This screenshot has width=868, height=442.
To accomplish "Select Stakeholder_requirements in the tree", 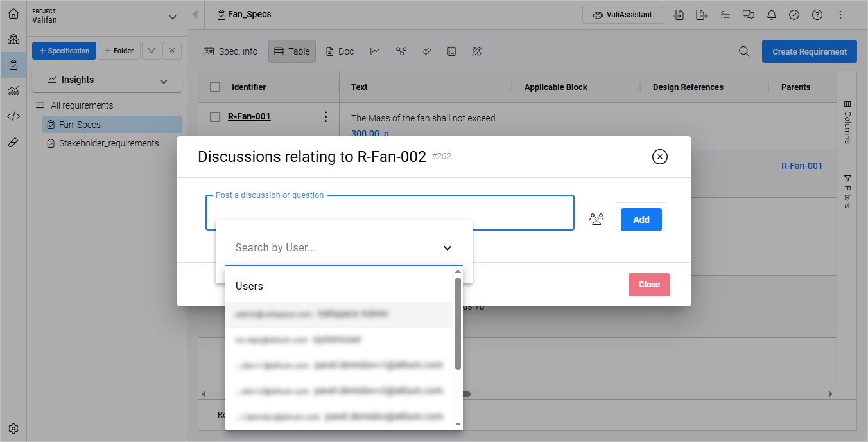I will (108, 143).
